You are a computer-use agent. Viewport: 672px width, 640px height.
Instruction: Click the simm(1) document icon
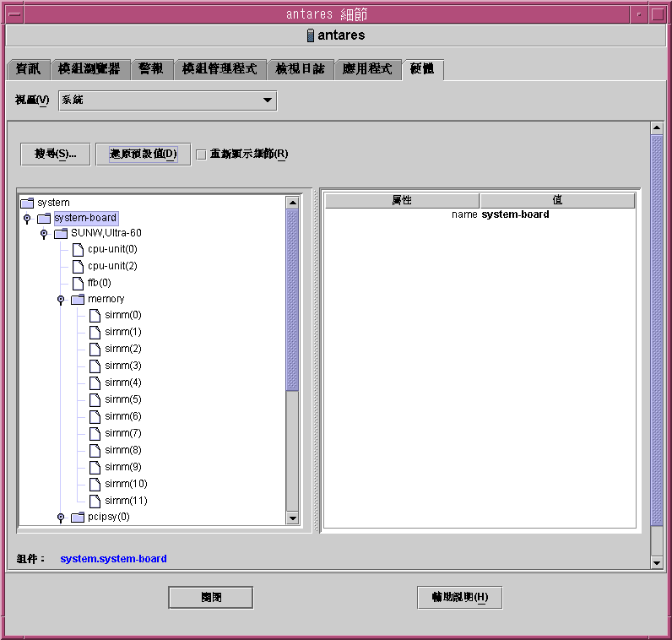click(x=95, y=332)
